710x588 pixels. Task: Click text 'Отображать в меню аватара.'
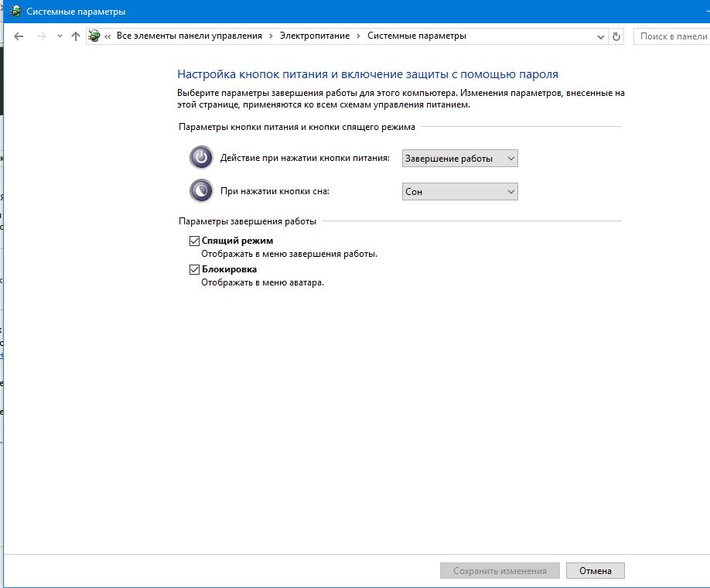pos(263,282)
